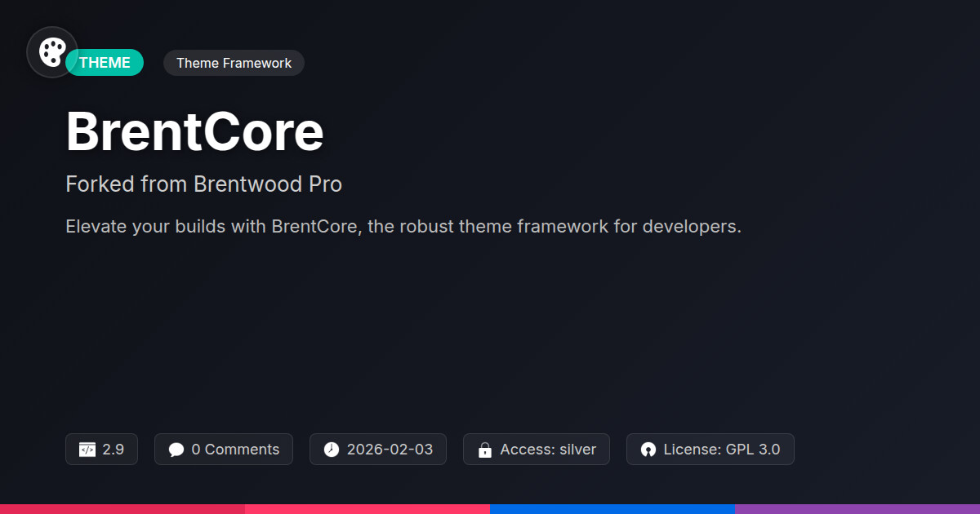The height and width of the screenshot is (514, 980).
Task: Click the red segment of bottom color bar
Action: 122,508
